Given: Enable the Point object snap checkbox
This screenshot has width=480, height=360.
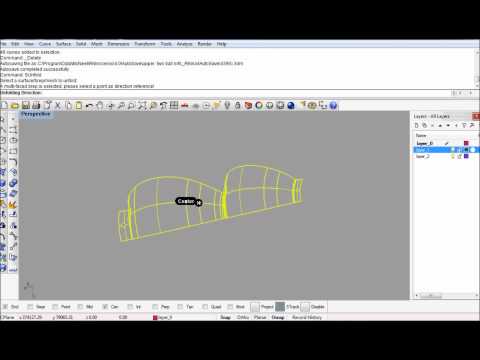Looking at the screenshot, I should point(55,307).
